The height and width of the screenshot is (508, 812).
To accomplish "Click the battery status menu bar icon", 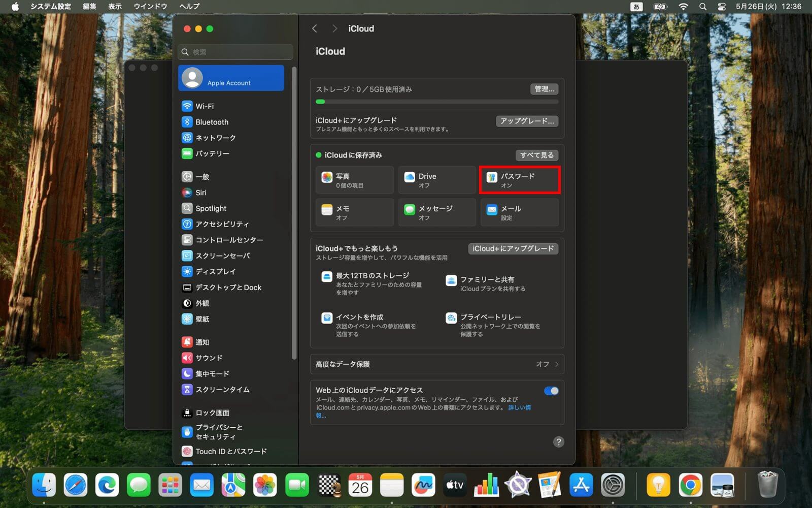I will point(660,7).
